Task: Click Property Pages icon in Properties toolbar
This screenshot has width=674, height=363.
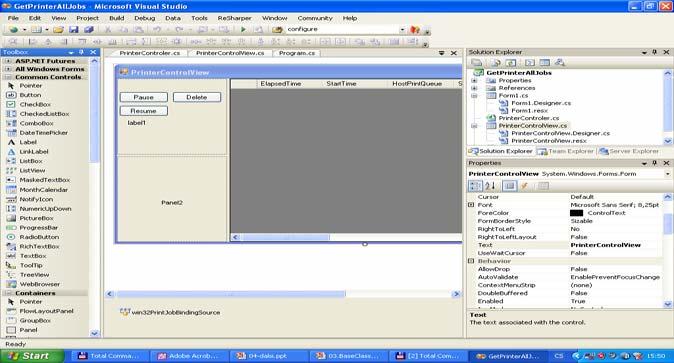Action: 543,186
